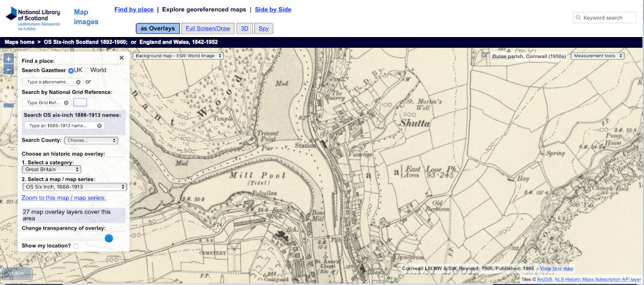Screen dimensions: 644x285
Task: Open the Measurement tools dropdown
Action: [x=597, y=56]
